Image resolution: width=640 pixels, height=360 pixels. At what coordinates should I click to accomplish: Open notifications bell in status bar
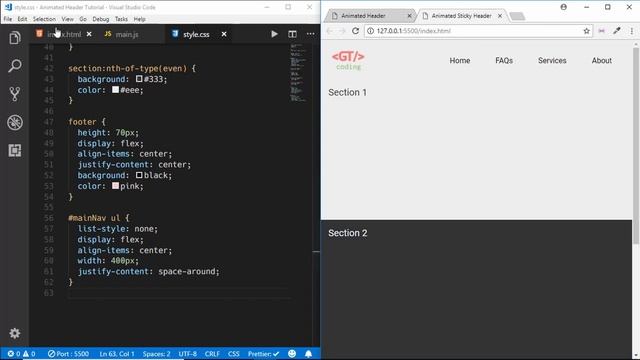(309, 354)
